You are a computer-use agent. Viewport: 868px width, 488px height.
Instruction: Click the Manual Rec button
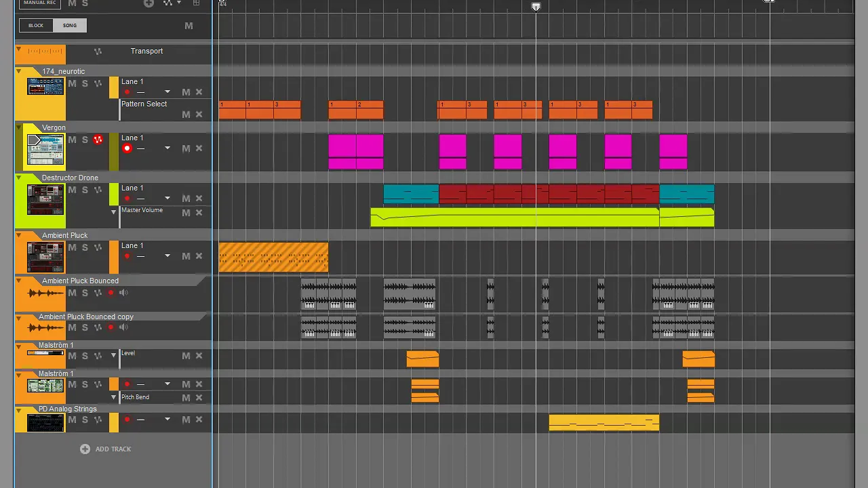click(x=39, y=3)
